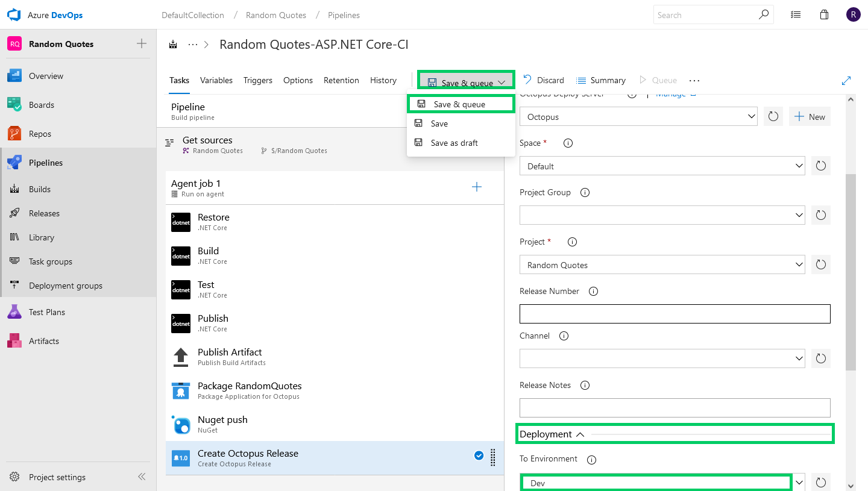Show info for Release Number field
Image resolution: width=868 pixels, height=491 pixels.
point(593,291)
